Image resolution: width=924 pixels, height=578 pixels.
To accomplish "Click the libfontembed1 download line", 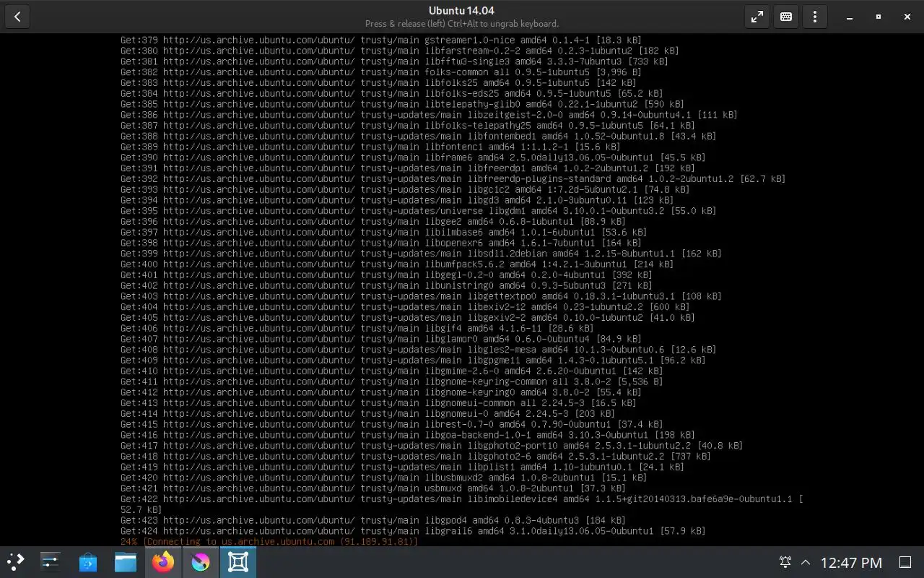I will point(419,136).
